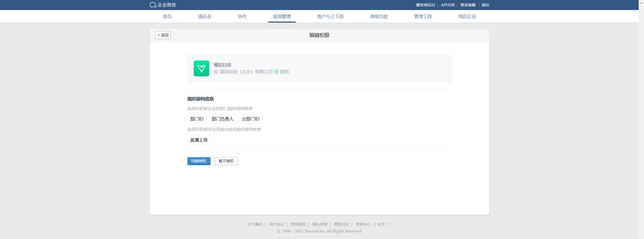Click the 溪流科技（北京）有限公司 provider text

246,72
